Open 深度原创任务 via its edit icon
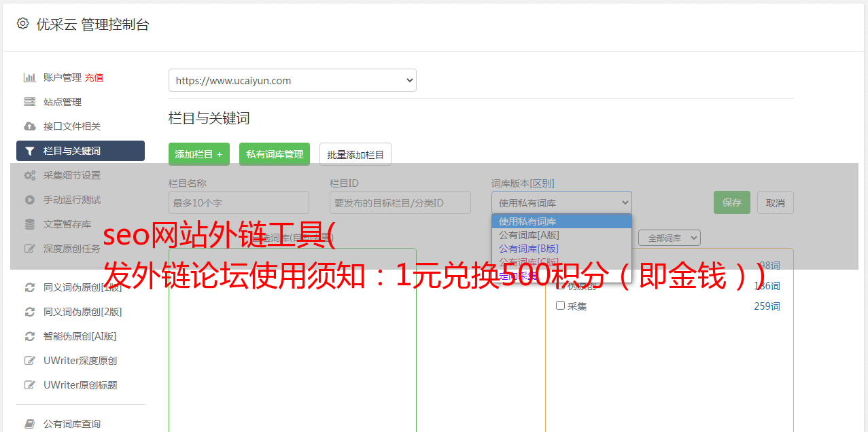Viewport: 868px width, 432px height. pyautogui.click(x=29, y=249)
